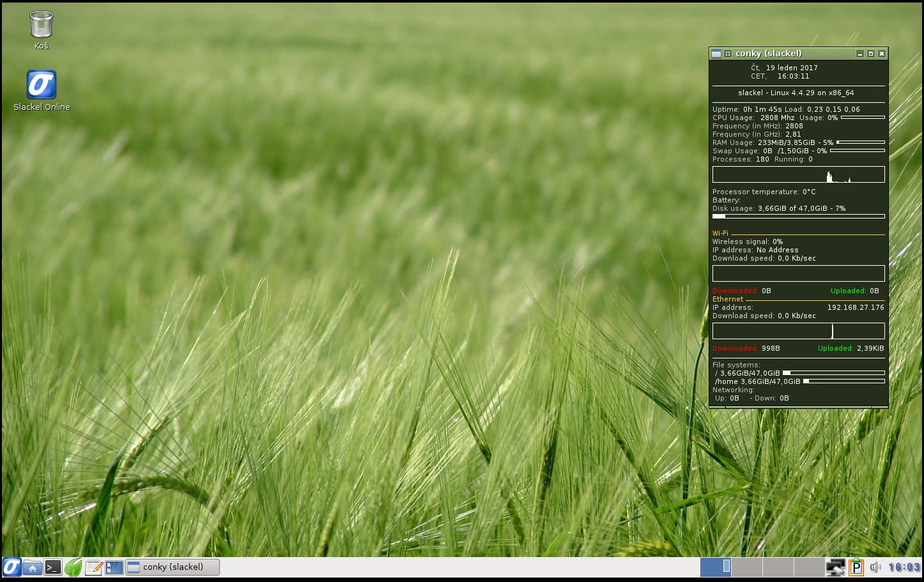This screenshot has width=924, height=582.
Task: Click the conky (slackel) taskbar button
Action: pyautogui.click(x=173, y=567)
